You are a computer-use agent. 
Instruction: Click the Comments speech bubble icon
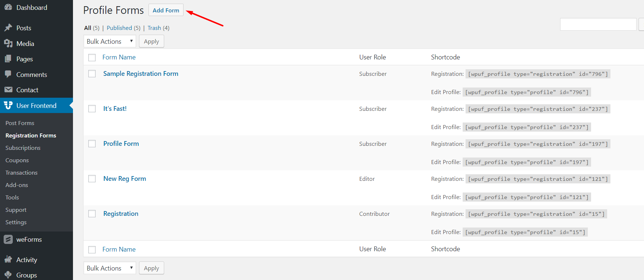(8, 74)
